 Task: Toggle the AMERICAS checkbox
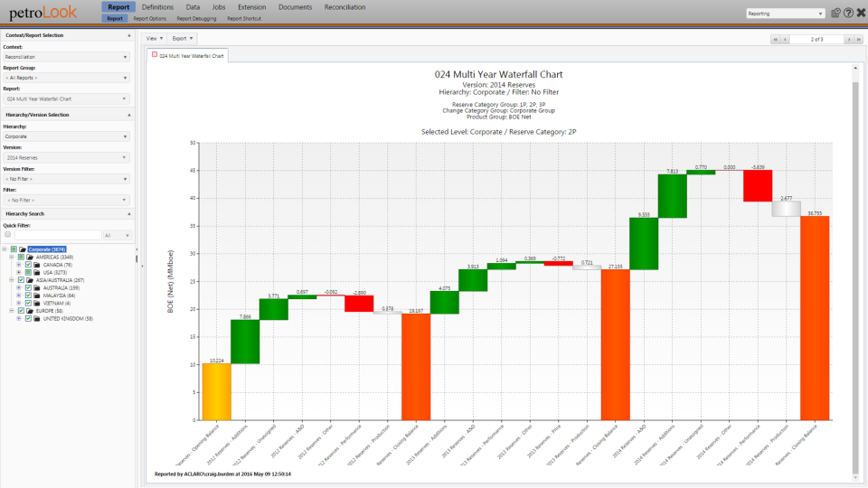click(21, 258)
